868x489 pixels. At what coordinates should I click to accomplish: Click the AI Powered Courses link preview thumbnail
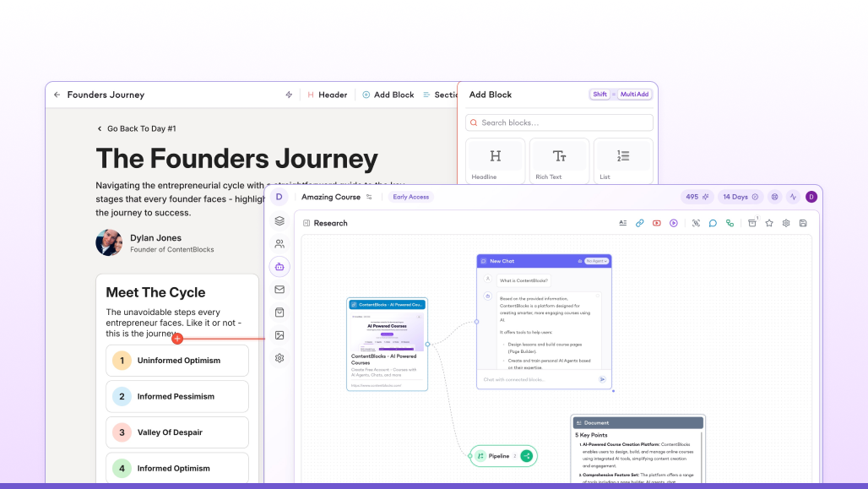click(x=387, y=332)
